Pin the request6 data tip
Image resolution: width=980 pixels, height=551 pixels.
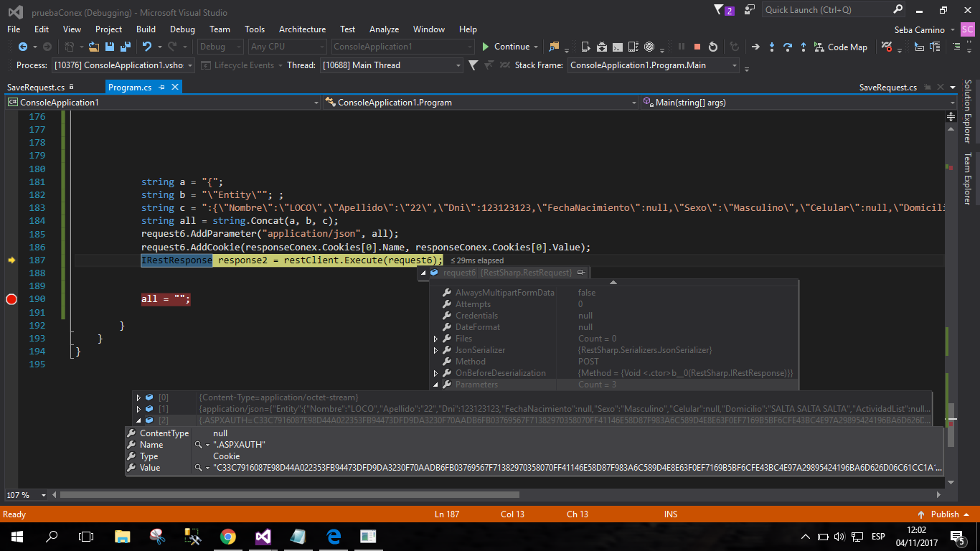pos(581,273)
